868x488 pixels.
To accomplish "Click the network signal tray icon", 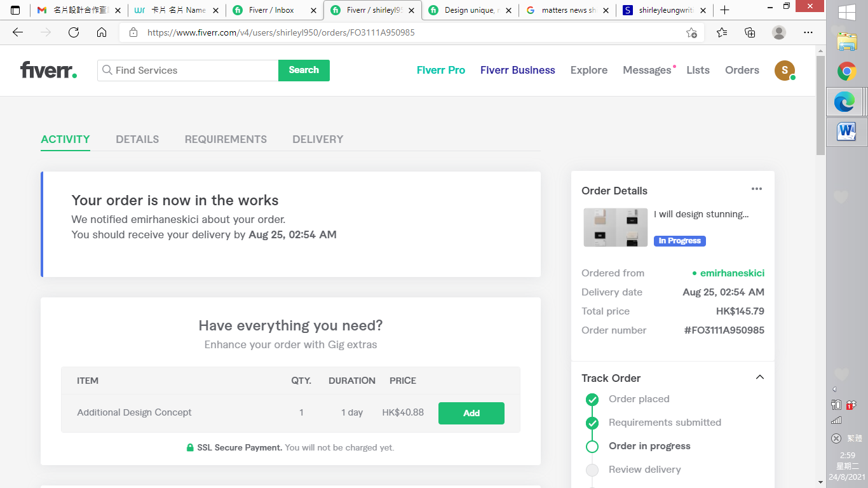I will tap(836, 420).
